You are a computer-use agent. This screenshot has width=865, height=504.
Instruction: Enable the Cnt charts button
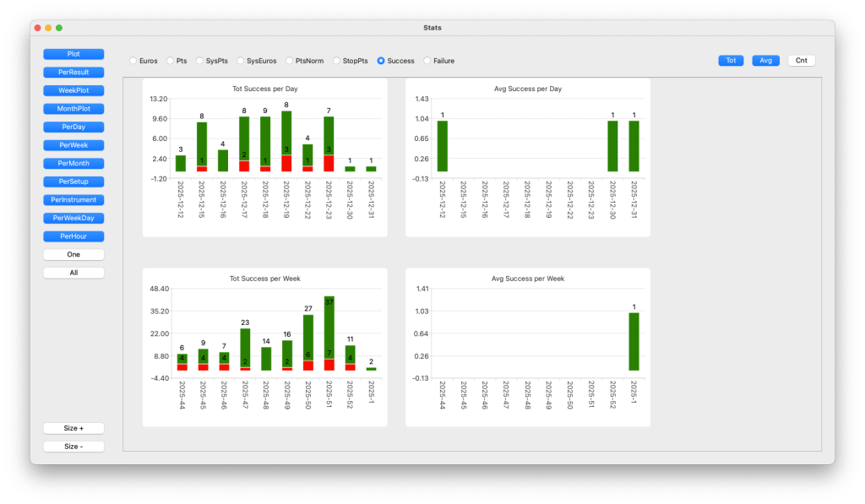pyautogui.click(x=801, y=61)
